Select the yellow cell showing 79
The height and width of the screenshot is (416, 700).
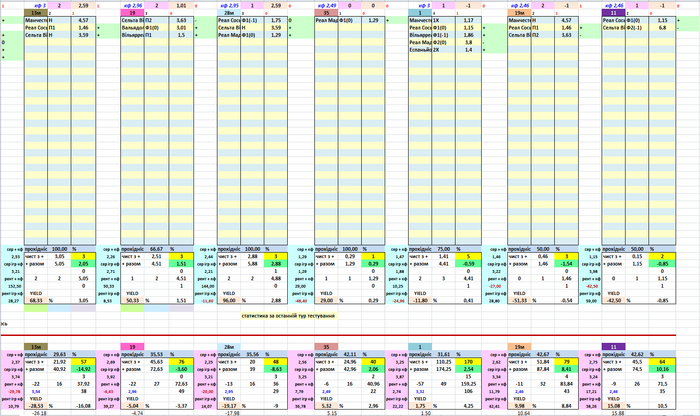tap(566, 362)
